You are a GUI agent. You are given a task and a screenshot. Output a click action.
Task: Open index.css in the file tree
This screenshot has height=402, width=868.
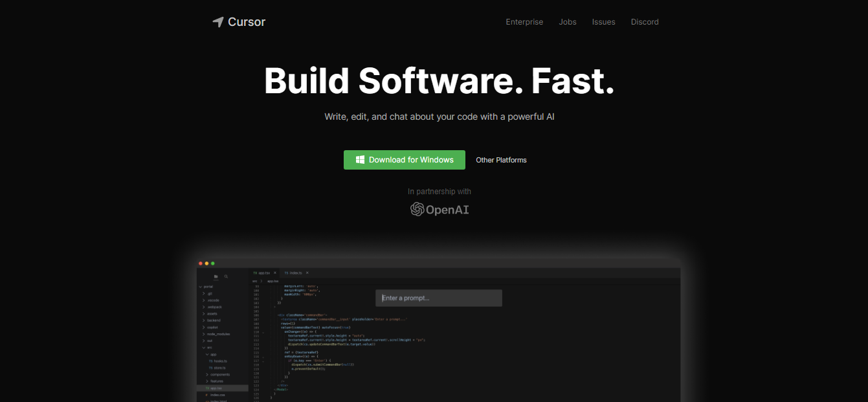216,395
